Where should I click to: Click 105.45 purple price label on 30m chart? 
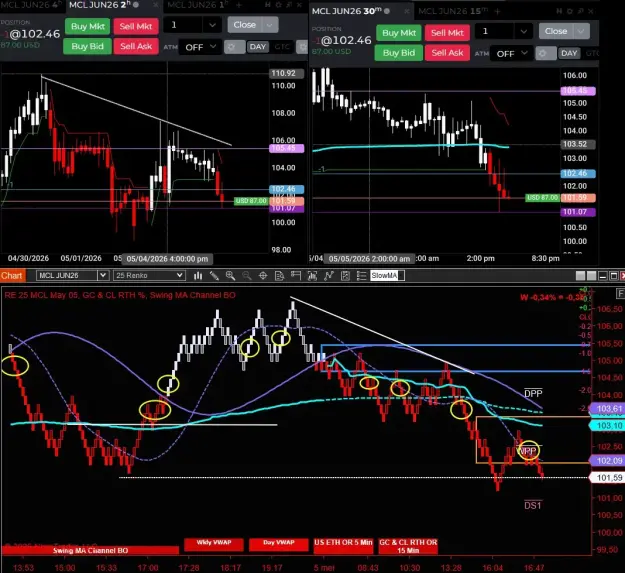(x=578, y=91)
